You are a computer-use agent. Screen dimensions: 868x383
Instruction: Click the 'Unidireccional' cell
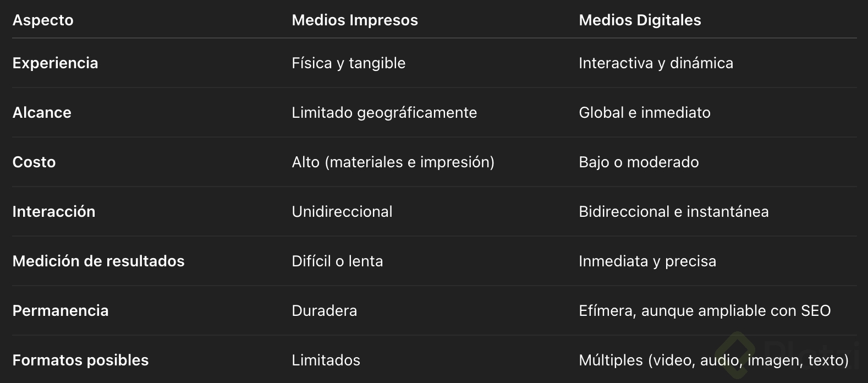[x=342, y=212]
